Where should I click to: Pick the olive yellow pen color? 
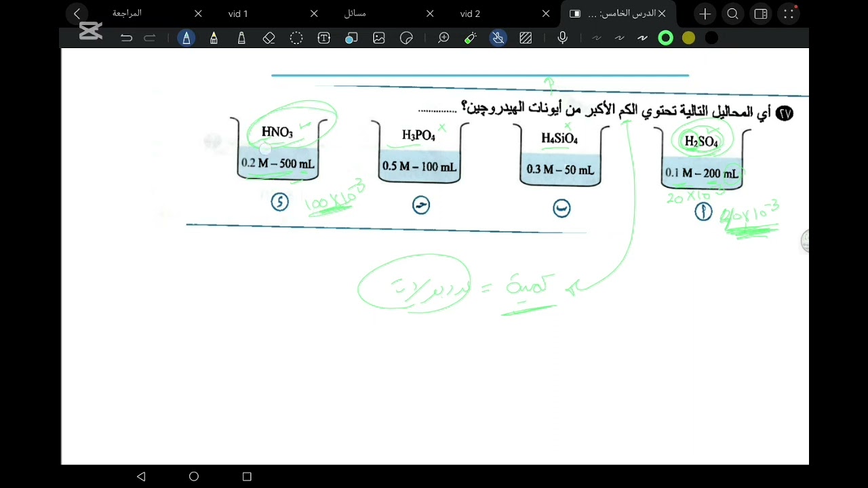(x=689, y=38)
